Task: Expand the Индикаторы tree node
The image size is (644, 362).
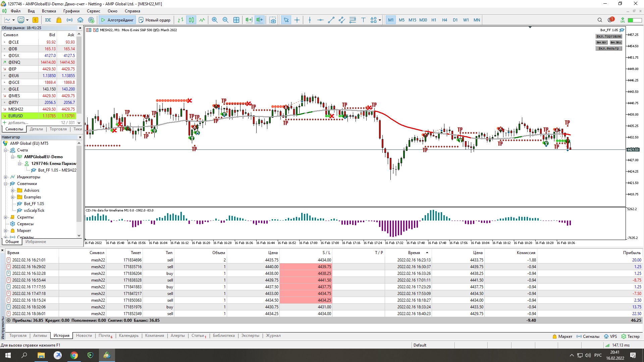Action: tap(6, 177)
